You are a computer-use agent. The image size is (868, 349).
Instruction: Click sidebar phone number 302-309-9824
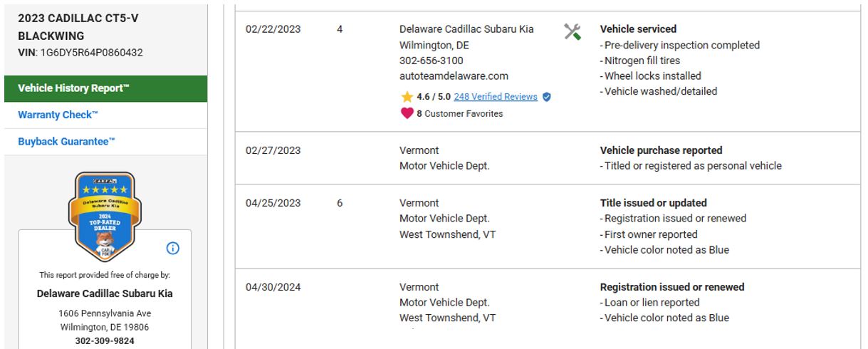click(x=105, y=340)
